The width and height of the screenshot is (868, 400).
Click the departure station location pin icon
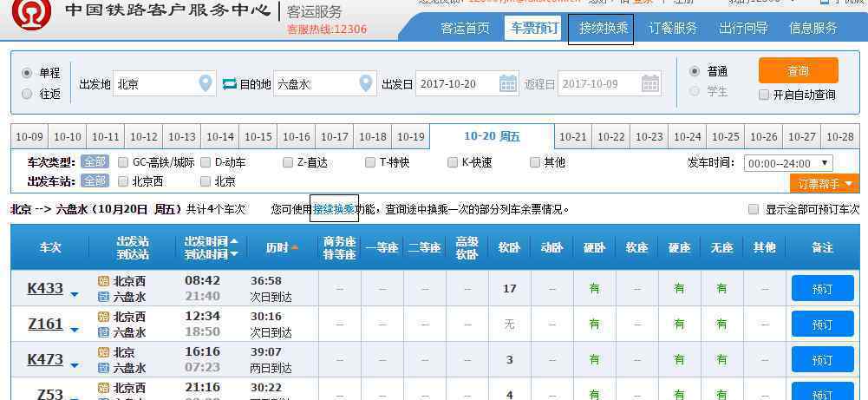(x=206, y=83)
